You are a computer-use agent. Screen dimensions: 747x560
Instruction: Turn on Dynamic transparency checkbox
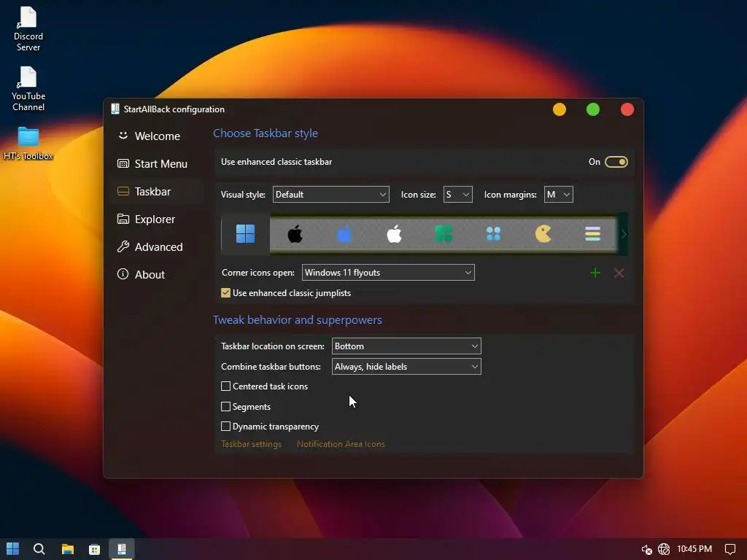pos(226,426)
